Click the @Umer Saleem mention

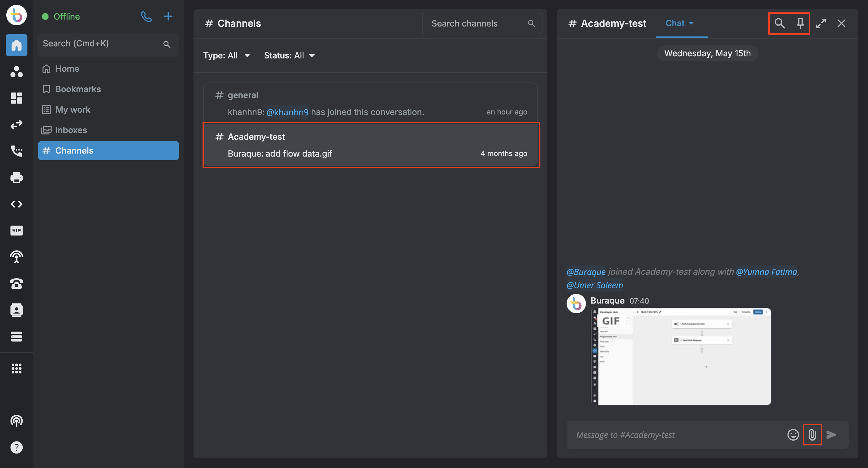pos(595,285)
